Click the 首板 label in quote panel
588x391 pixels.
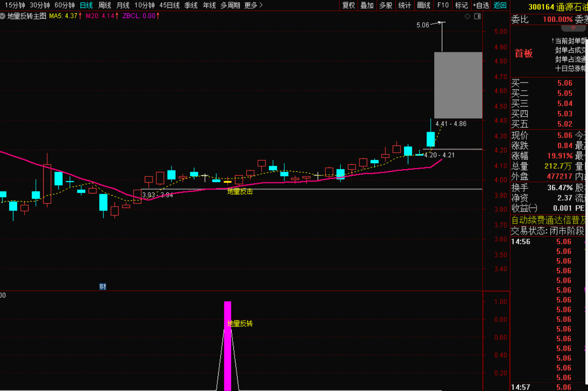[x=524, y=54]
